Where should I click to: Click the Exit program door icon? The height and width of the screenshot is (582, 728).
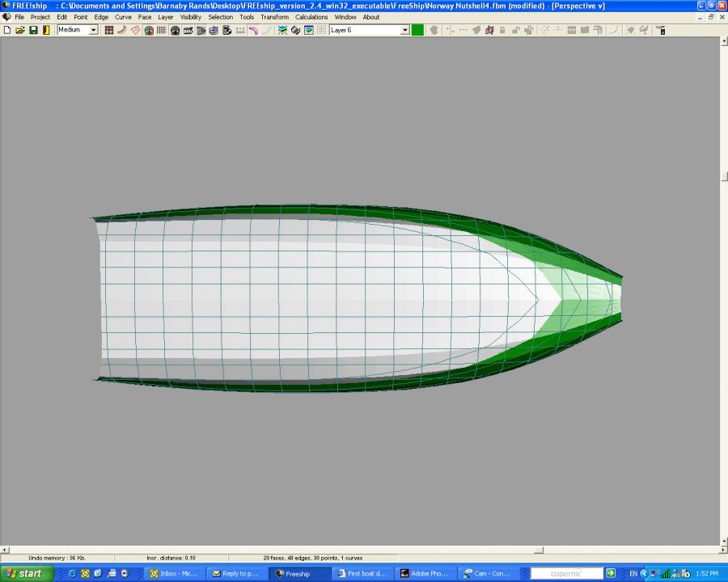[46, 30]
